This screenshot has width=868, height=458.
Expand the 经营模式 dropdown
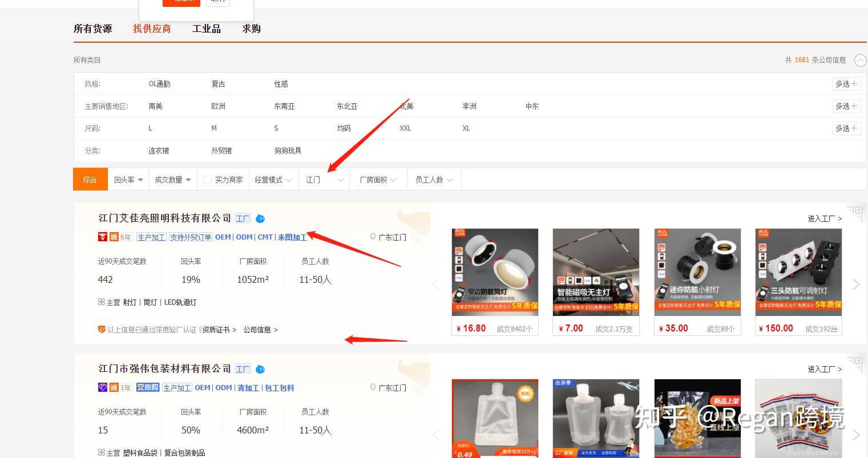273,180
